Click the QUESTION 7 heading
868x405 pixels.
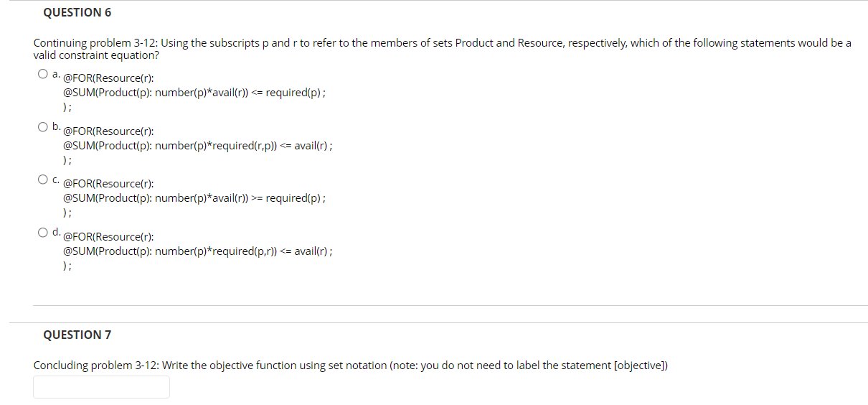(77, 335)
